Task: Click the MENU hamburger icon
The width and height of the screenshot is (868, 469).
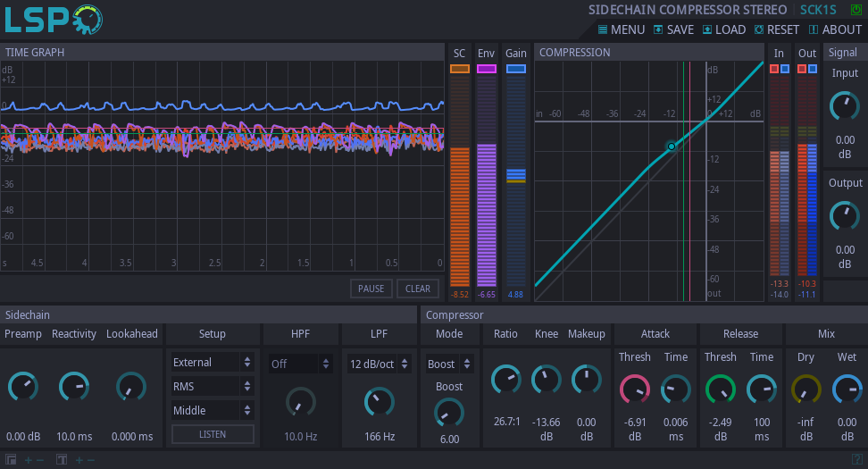Action: click(x=603, y=29)
